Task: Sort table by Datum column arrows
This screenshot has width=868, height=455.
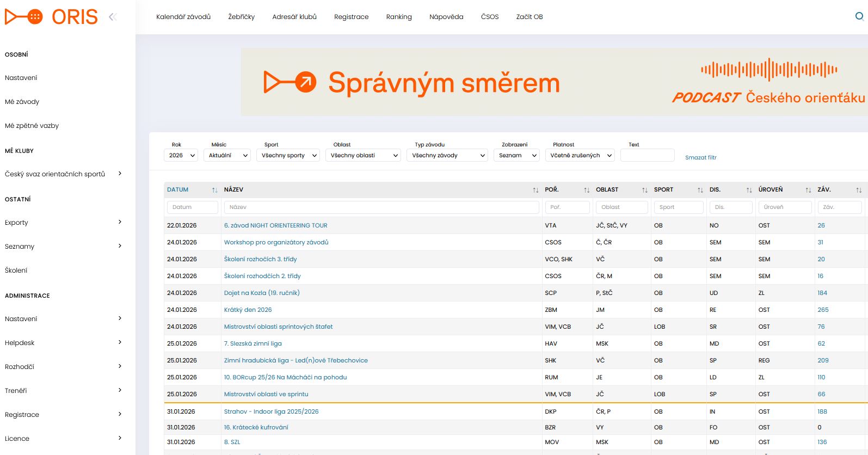Action: 214,190
